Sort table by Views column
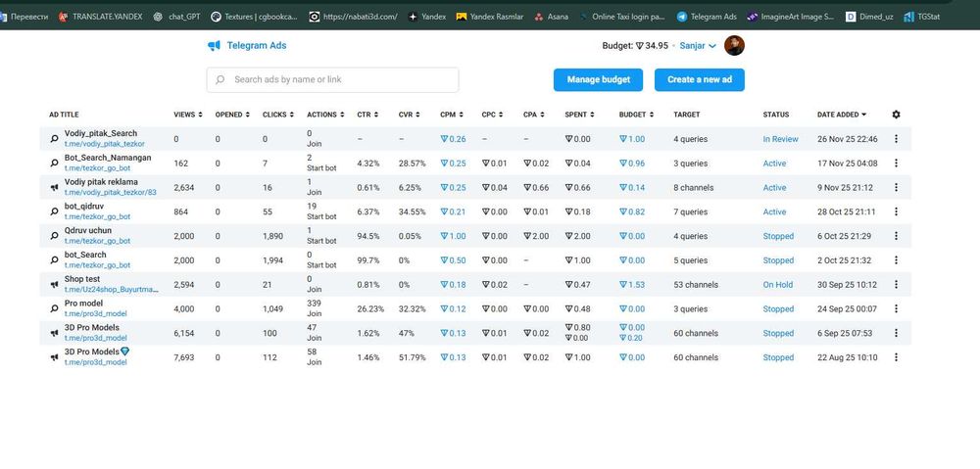Viewport: 980px width, 469px height. 188,115
